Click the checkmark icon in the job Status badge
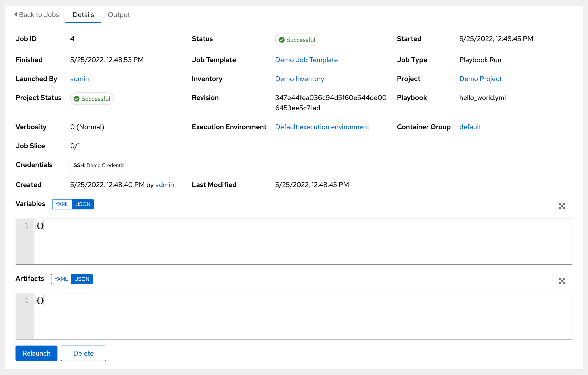This screenshot has width=588, height=375. click(x=282, y=40)
